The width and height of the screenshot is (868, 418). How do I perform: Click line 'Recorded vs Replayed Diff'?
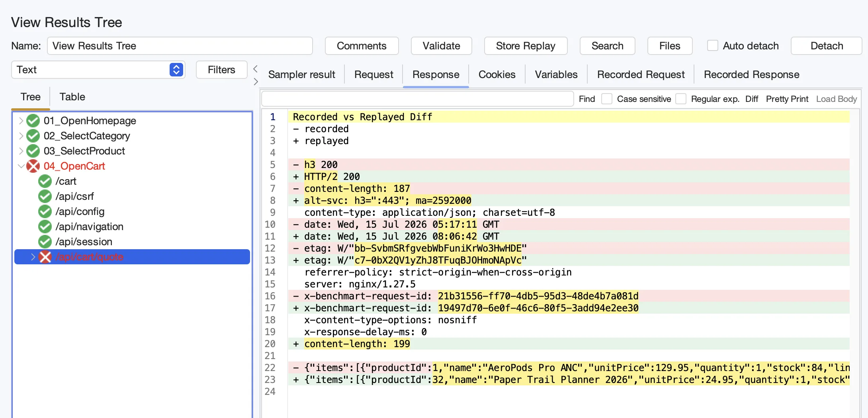569,117
